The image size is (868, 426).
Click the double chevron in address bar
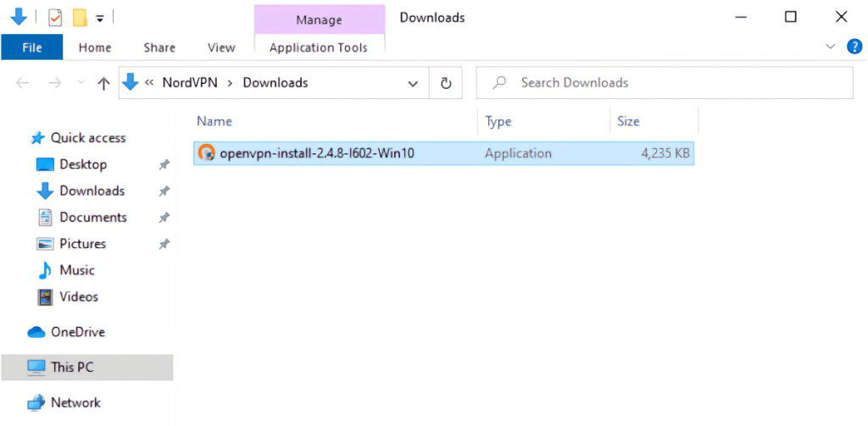148,83
